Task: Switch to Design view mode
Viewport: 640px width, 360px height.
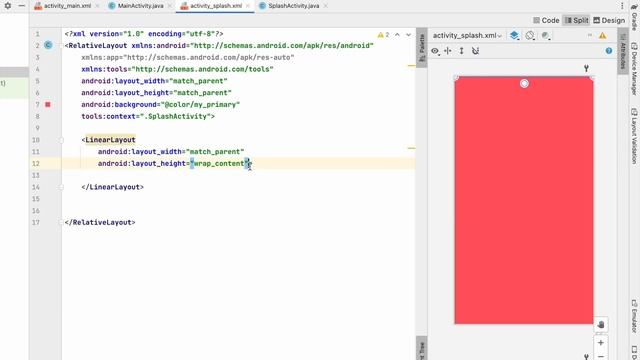Action: pos(609,20)
